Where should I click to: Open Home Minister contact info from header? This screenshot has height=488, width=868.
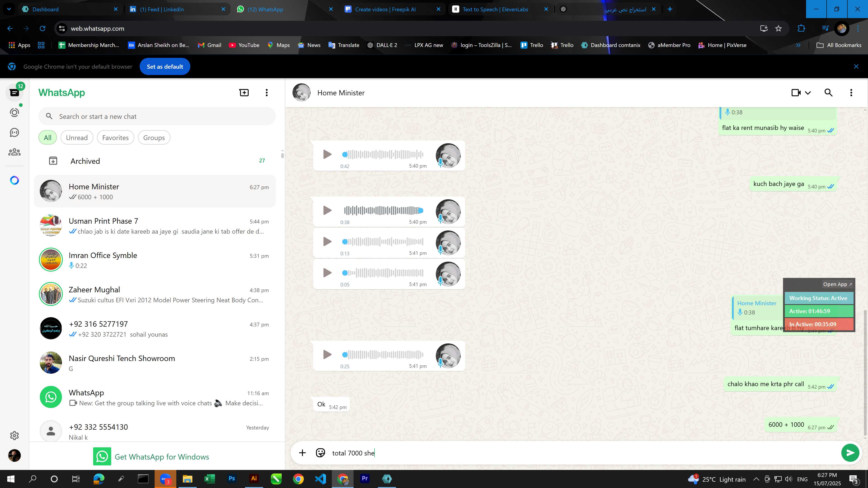coord(341,93)
